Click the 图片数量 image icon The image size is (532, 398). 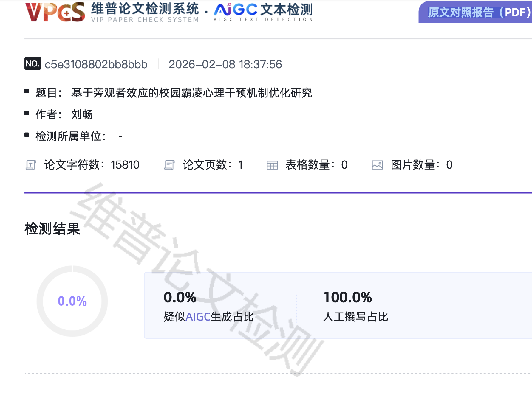point(377,165)
